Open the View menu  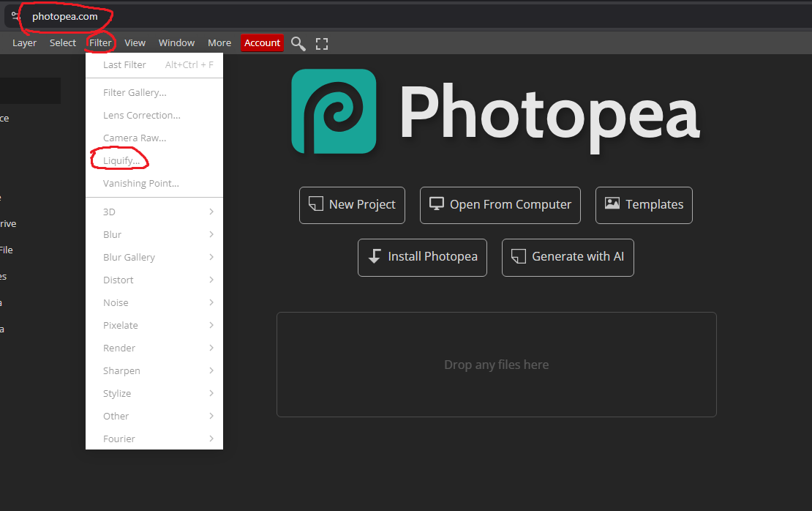tap(135, 43)
